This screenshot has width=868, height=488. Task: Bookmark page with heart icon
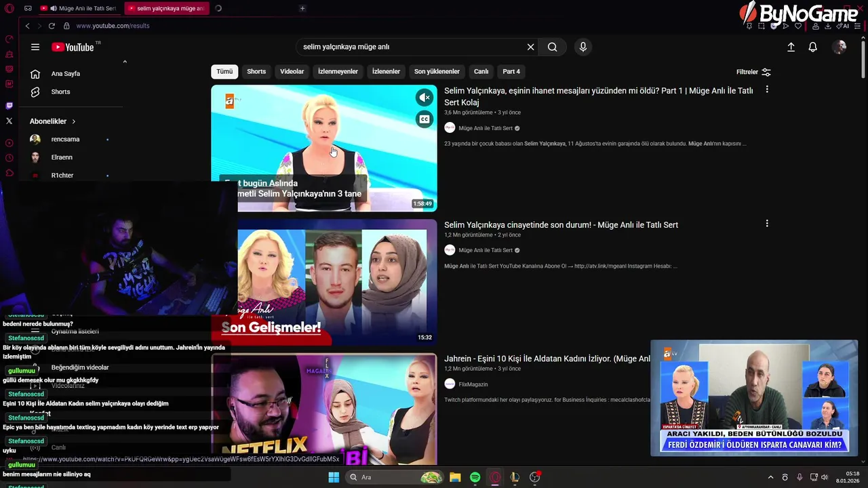[798, 26]
